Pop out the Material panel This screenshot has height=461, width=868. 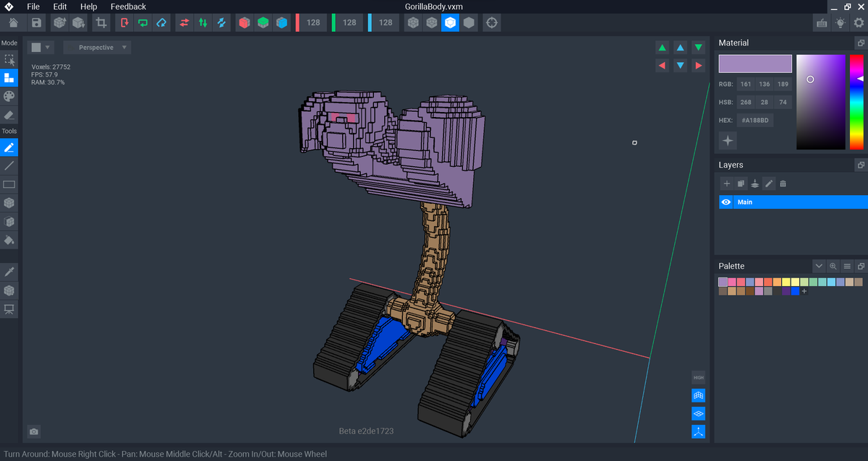[861, 43]
